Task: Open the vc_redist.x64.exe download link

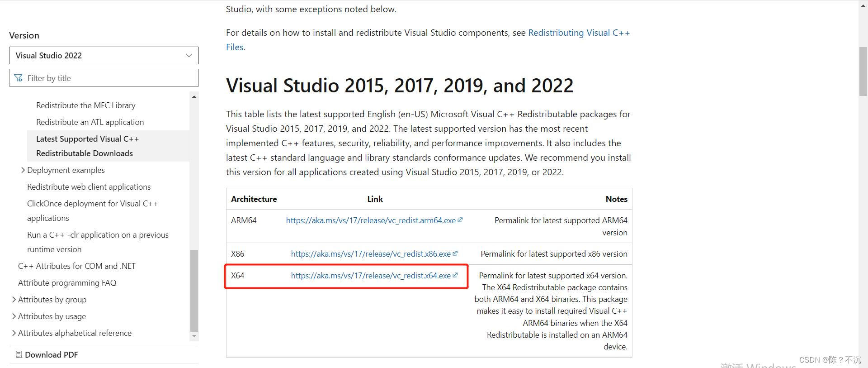Action: coord(371,275)
